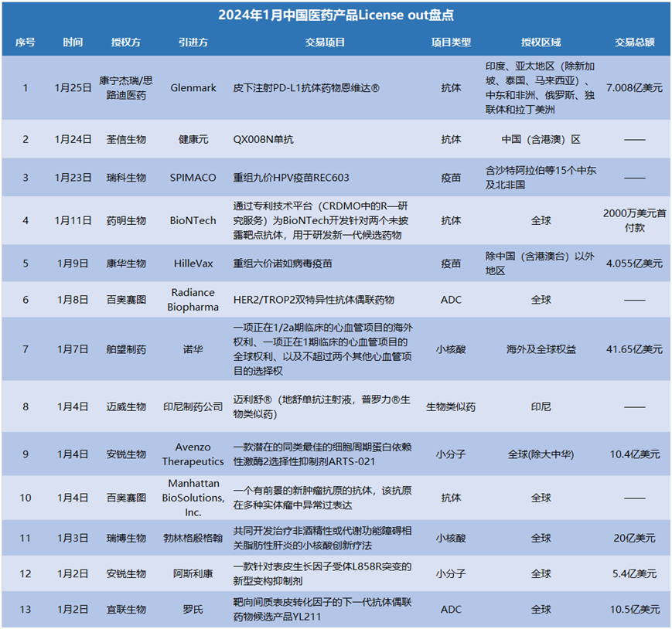Click the "项目类型" column header

451,42
